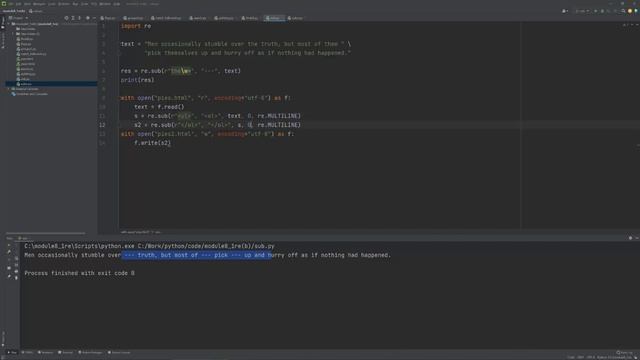Click Project panel horizontal scrollbar

[46, 233]
